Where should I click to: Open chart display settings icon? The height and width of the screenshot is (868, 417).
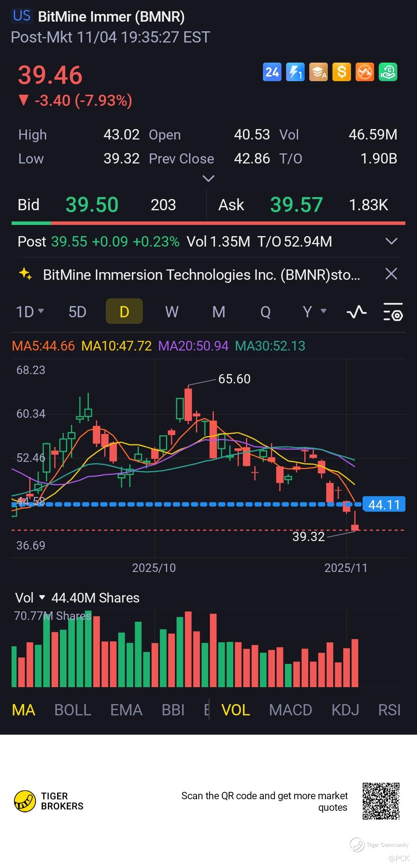(393, 312)
